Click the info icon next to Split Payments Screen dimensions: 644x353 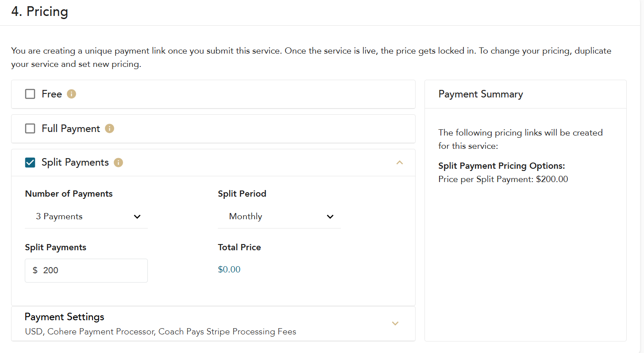[x=118, y=163]
